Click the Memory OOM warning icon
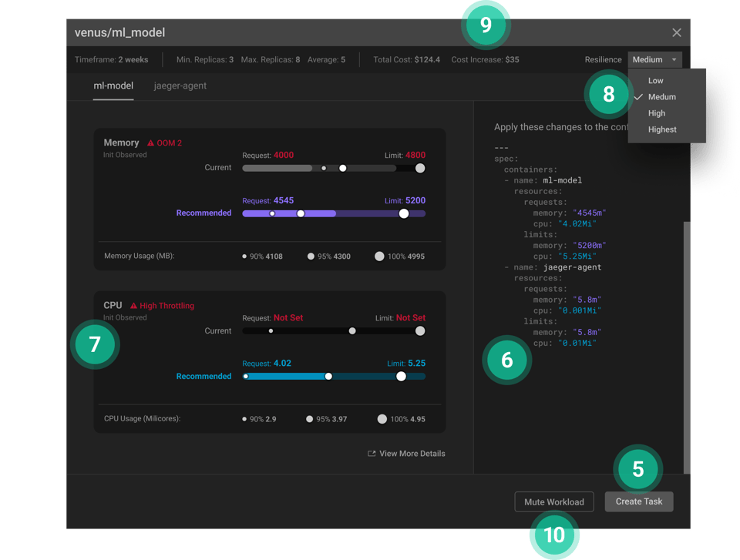 150,143
